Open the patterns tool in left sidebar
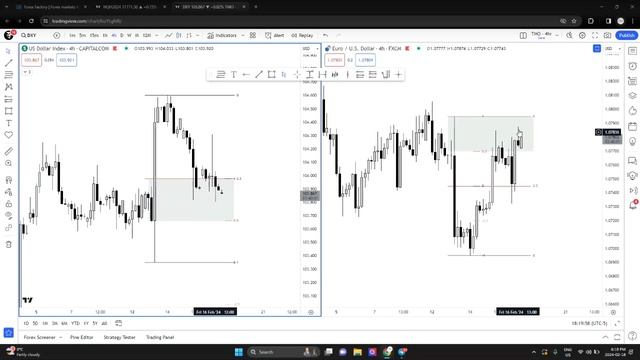Screen dimensions: 640x360 [x=9, y=87]
